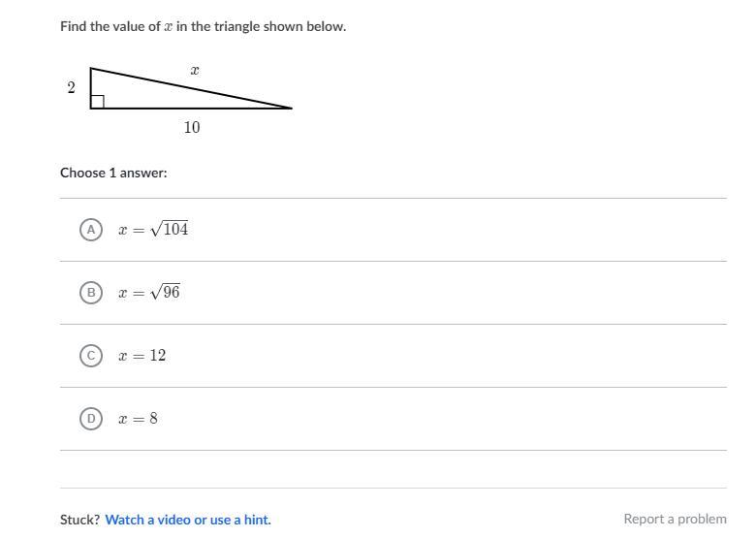756x538 pixels.
Task: Click the x variable in the question sentence
Action: pyautogui.click(x=169, y=27)
